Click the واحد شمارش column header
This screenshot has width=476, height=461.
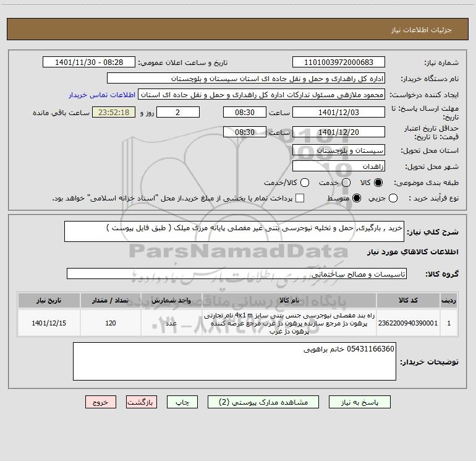click(x=171, y=300)
